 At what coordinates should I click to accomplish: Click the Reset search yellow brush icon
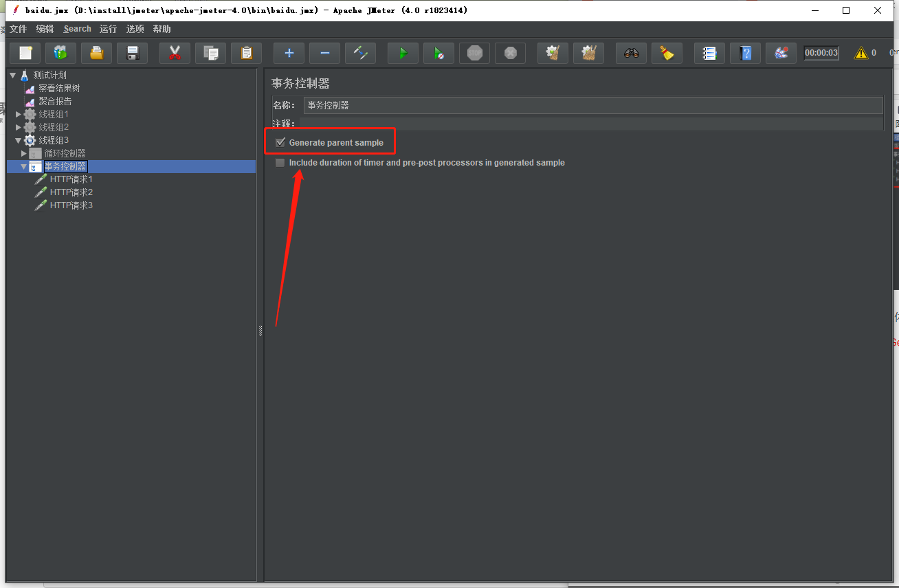(667, 53)
